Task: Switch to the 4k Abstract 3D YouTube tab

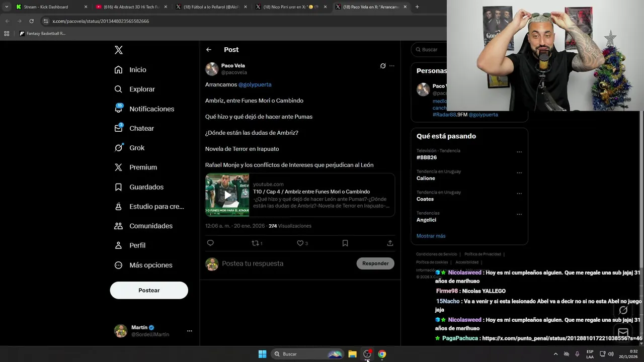Action: tap(131, 7)
